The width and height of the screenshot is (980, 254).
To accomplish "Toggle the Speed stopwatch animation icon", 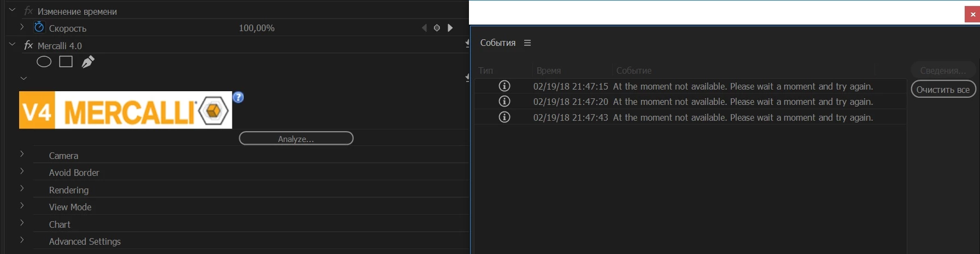I will tap(39, 27).
